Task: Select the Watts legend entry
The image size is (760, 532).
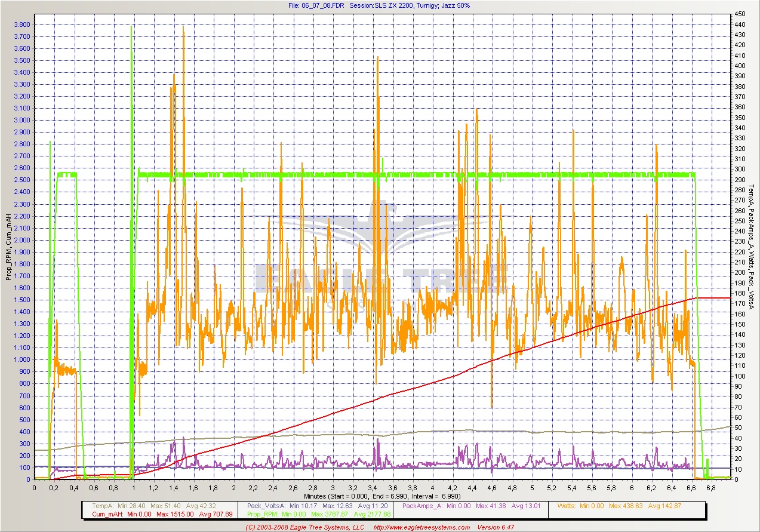Action: point(620,506)
